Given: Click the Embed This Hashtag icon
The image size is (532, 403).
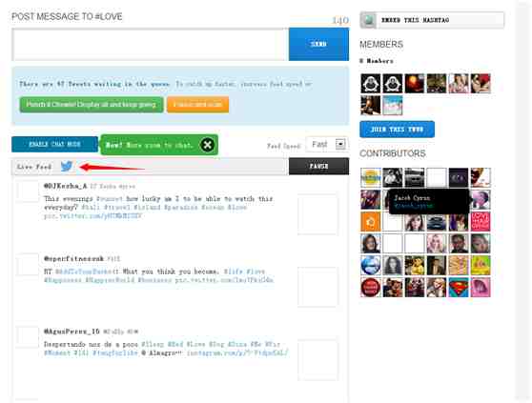Looking at the screenshot, I should pyautogui.click(x=368, y=20).
